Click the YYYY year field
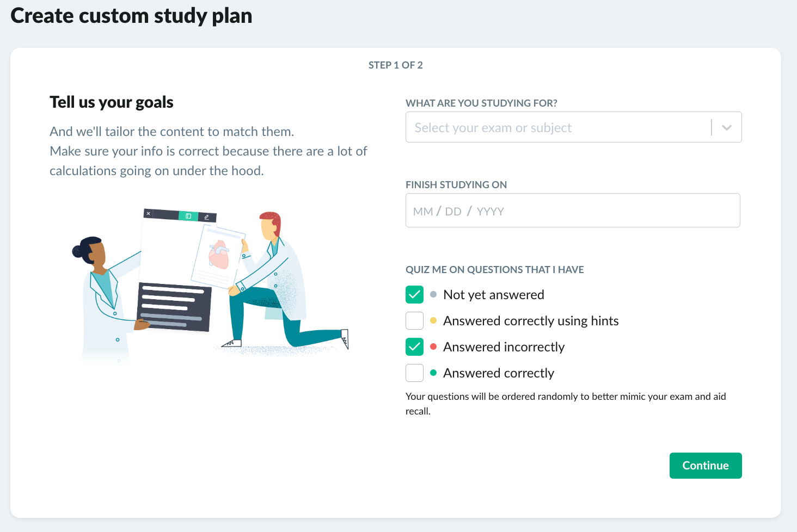Image resolution: width=797 pixels, height=532 pixels. 491,212
